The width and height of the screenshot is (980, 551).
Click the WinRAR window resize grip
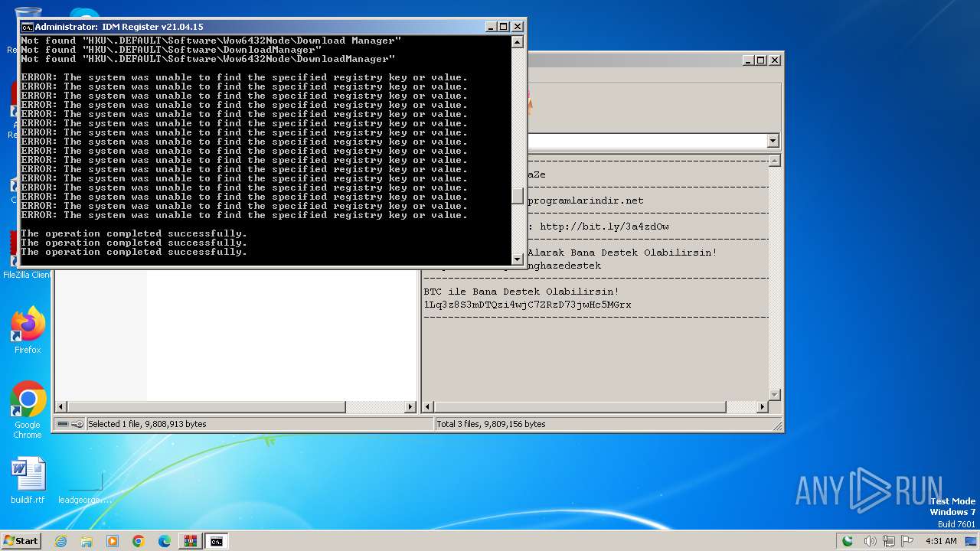click(x=777, y=425)
